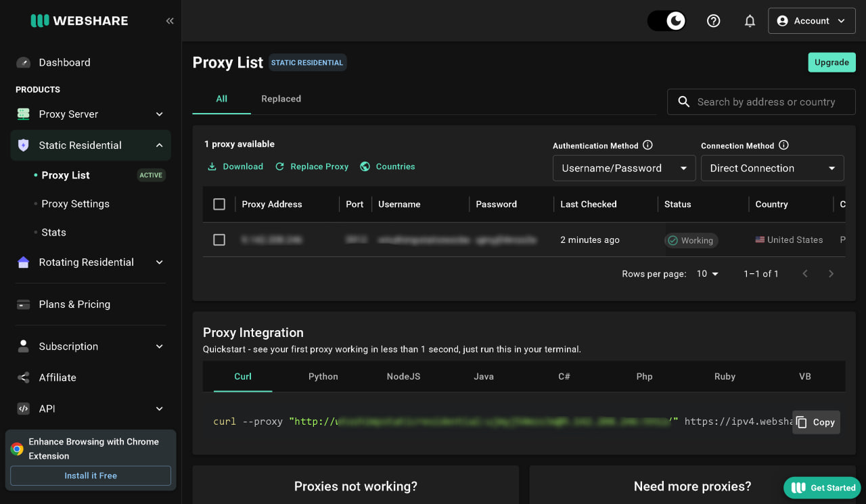Switch to the Replaced tab

click(x=281, y=99)
